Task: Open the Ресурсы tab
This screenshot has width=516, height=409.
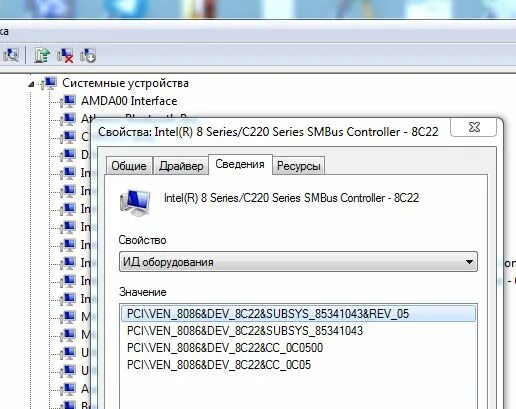Action: tap(299, 166)
